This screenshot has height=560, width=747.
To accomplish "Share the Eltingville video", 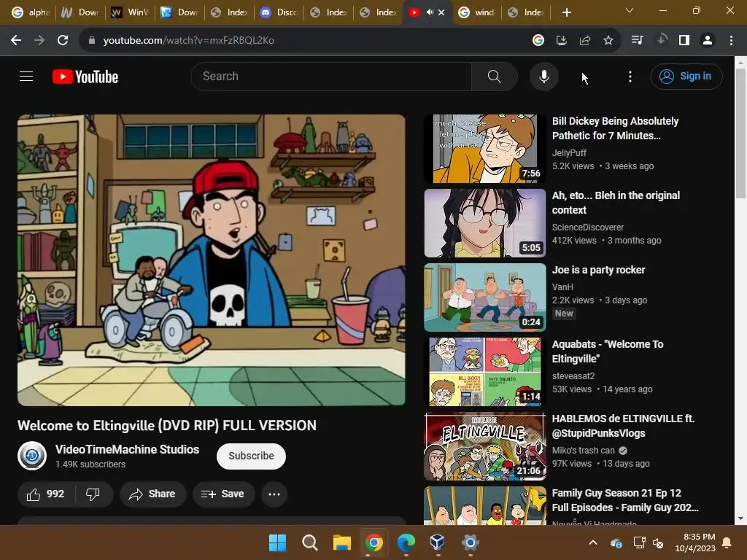I will [x=152, y=494].
